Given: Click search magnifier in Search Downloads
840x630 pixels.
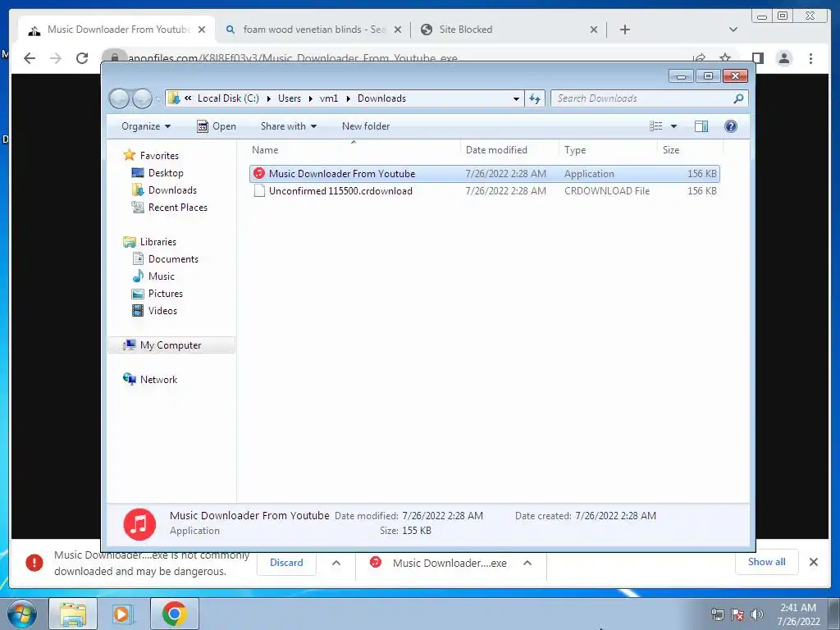Looking at the screenshot, I should pyautogui.click(x=738, y=98).
